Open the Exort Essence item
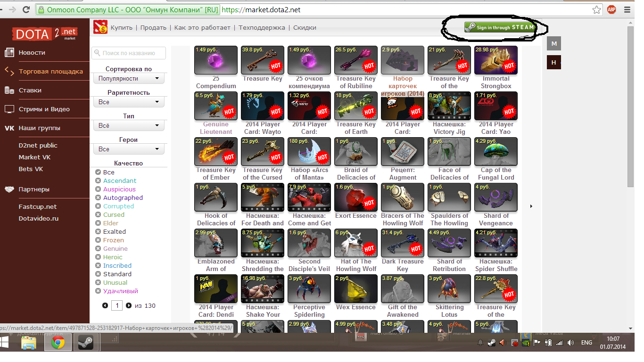Screen dimensions: 644x362 click(x=356, y=197)
